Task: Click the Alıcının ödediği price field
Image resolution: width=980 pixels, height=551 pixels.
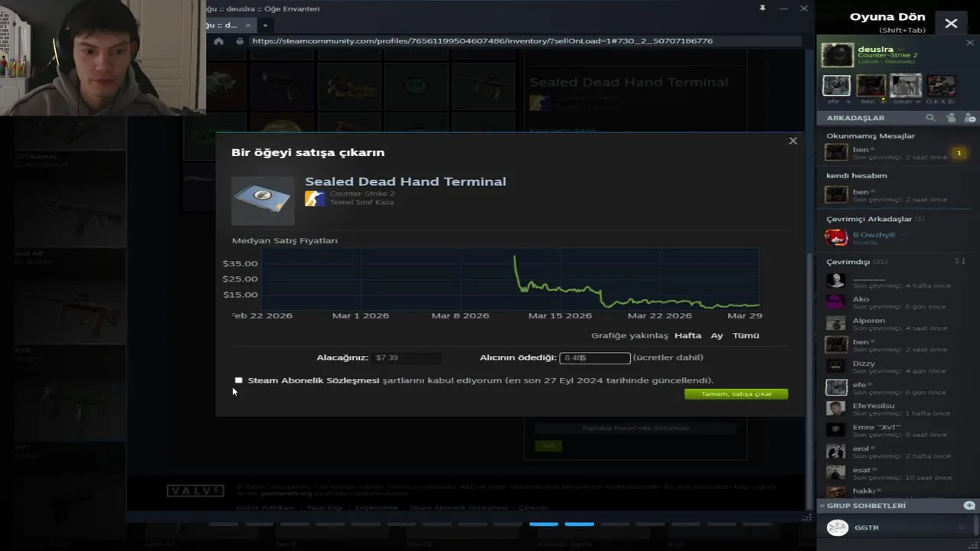Action: coord(595,357)
